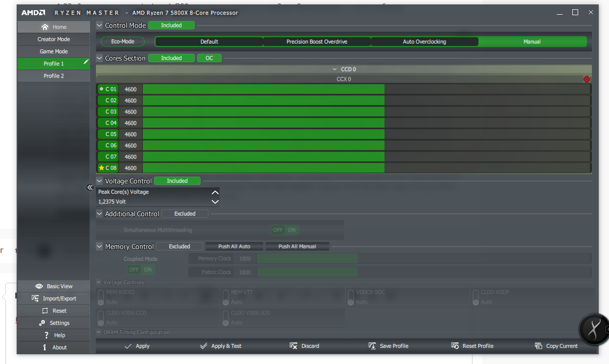Select Auto Overclocking mode

click(x=425, y=42)
